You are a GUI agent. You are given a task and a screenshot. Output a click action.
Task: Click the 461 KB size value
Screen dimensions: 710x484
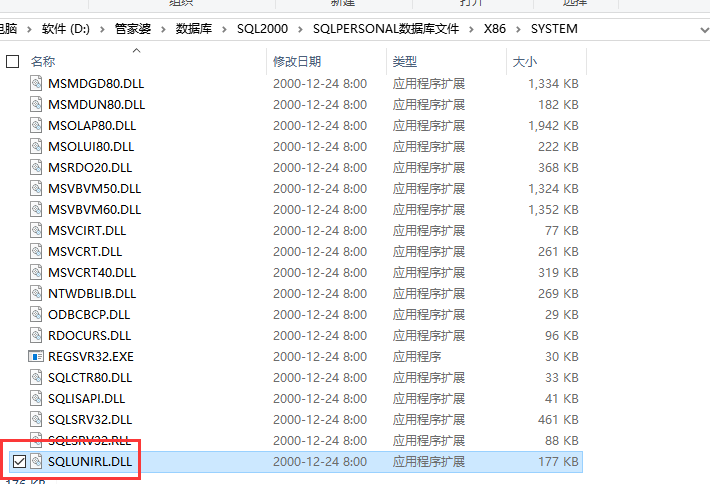558,420
